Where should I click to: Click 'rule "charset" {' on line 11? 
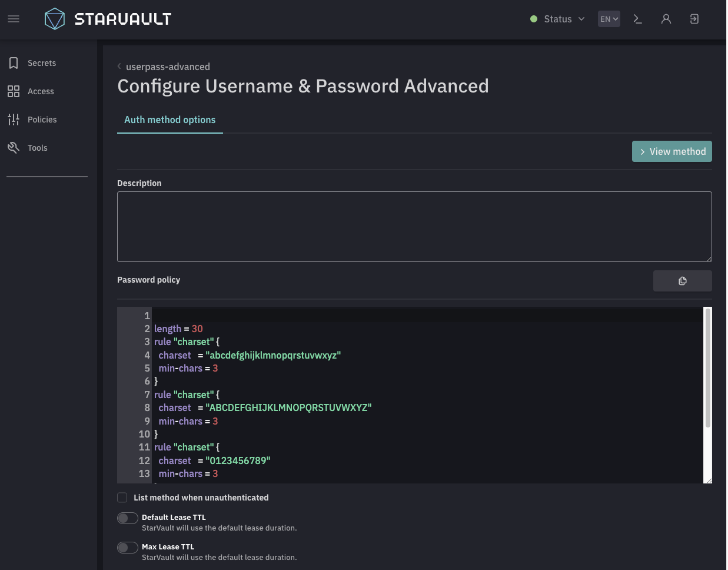pyautogui.click(x=187, y=447)
